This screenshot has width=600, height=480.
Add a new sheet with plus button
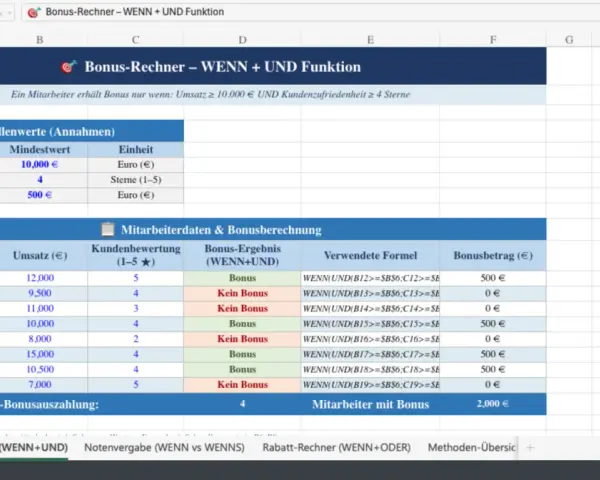point(530,447)
